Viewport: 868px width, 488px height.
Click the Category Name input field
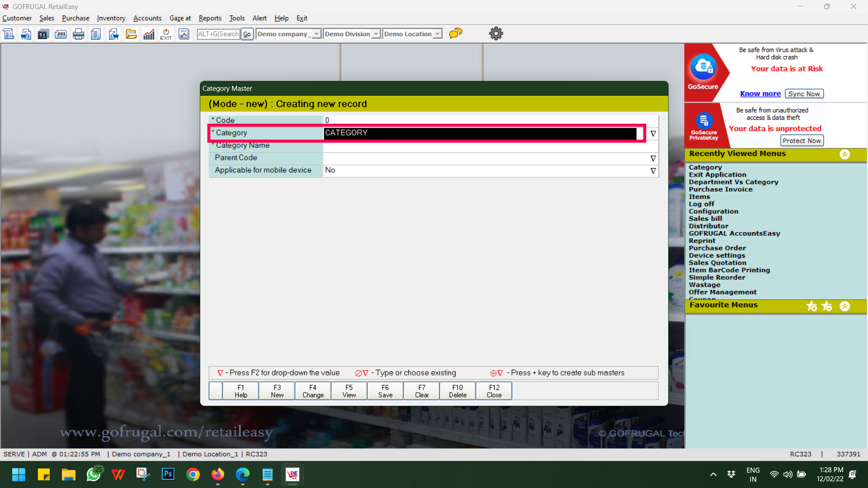tap(488, 145)
